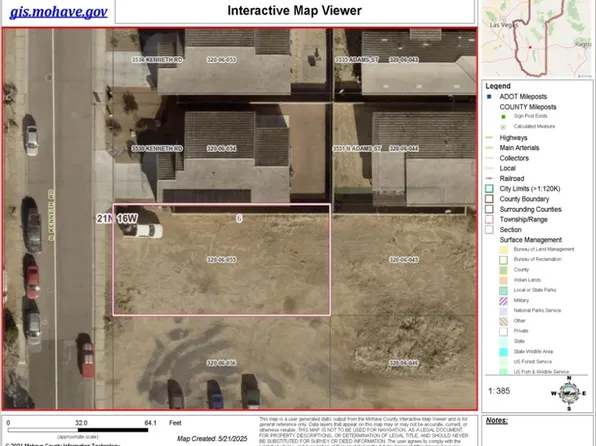
Task: Click the 3535 ADAMS ST address label
Action: coord(357,60)
